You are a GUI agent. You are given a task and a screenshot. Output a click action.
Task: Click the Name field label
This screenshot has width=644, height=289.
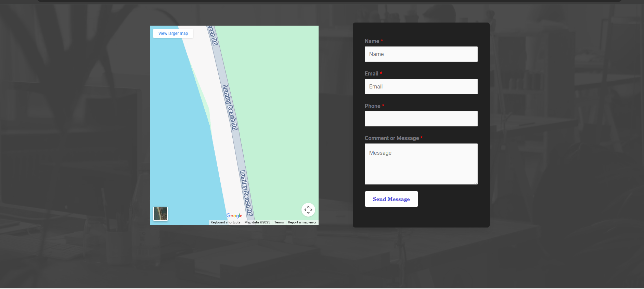tap(372, 41)
